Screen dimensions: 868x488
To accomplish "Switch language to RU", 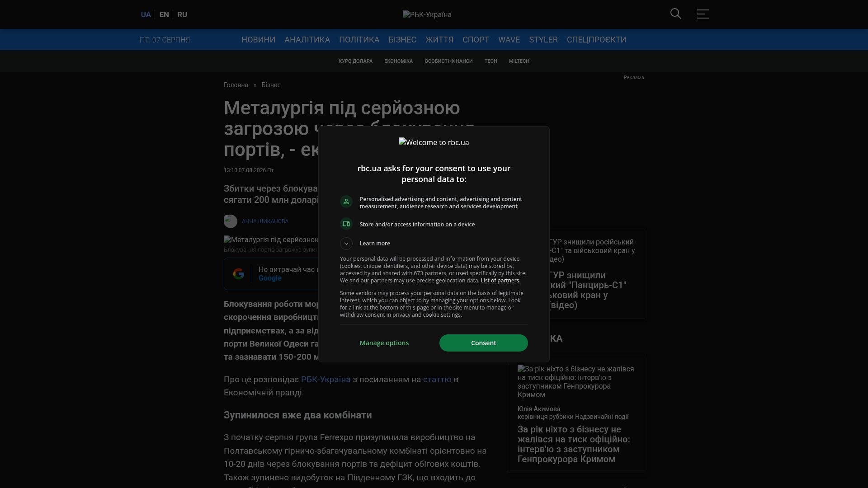I will [182, 14].
